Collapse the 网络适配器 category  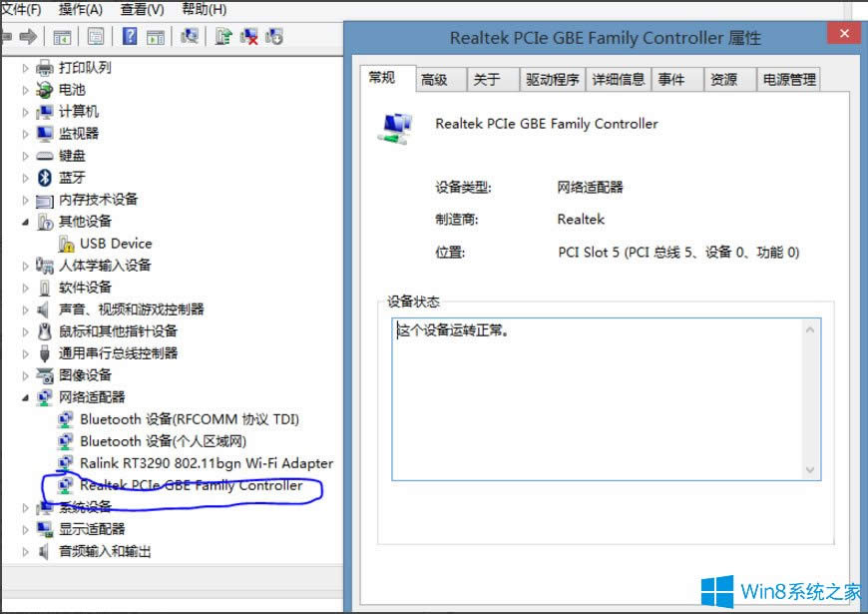pos(22,397)
